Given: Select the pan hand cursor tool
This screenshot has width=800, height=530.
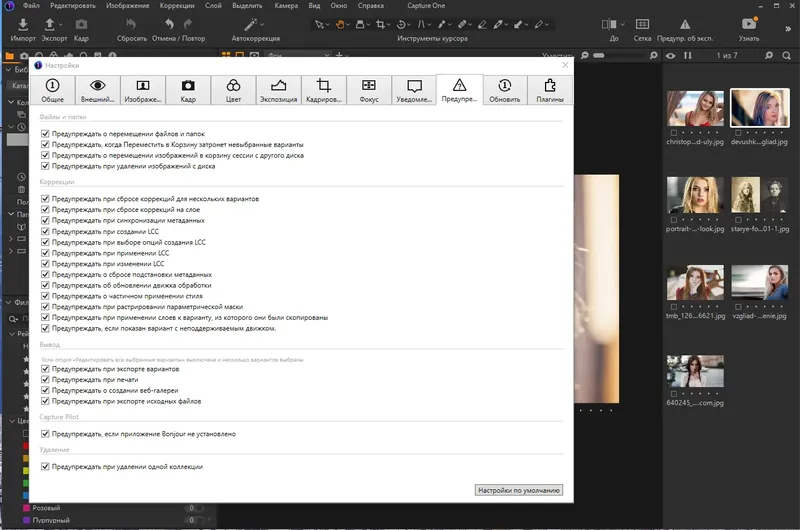Looking at the screenshot, I should point(340,24).
